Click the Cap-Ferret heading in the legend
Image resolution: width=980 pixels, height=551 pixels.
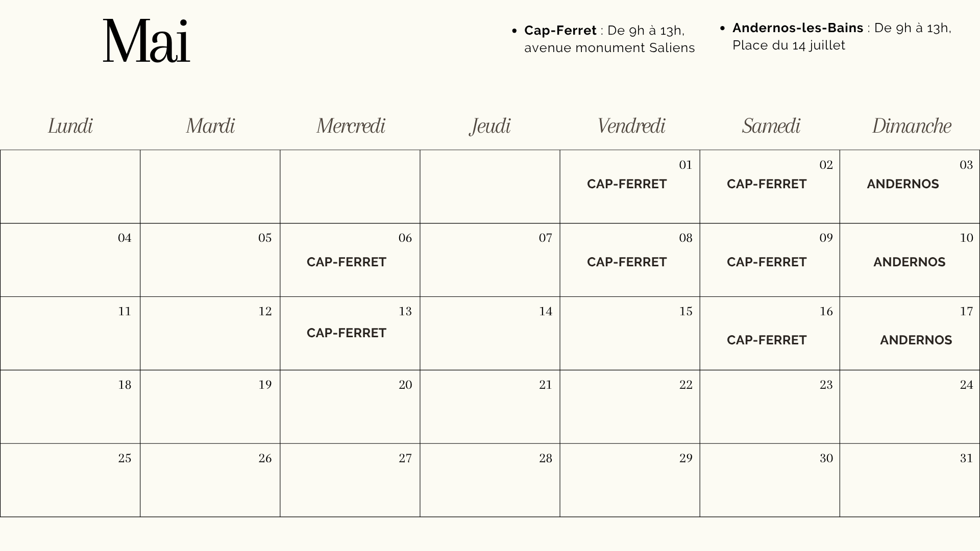pos(560,31)
